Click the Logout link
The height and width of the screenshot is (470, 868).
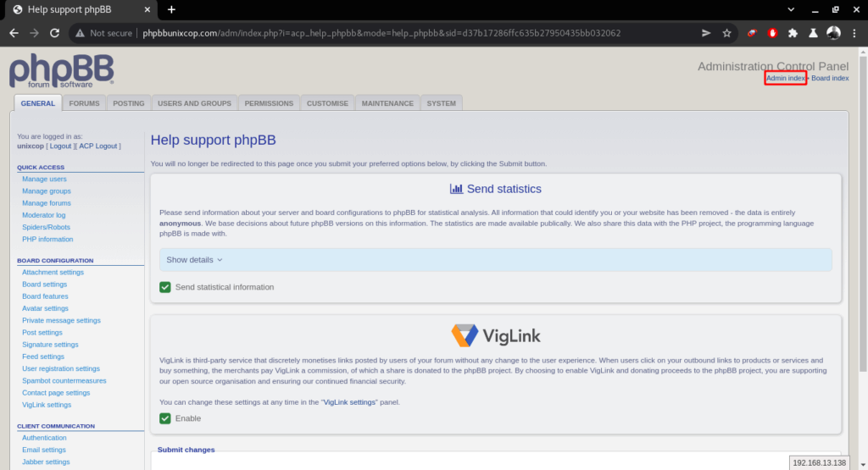(x=60, y=146)
